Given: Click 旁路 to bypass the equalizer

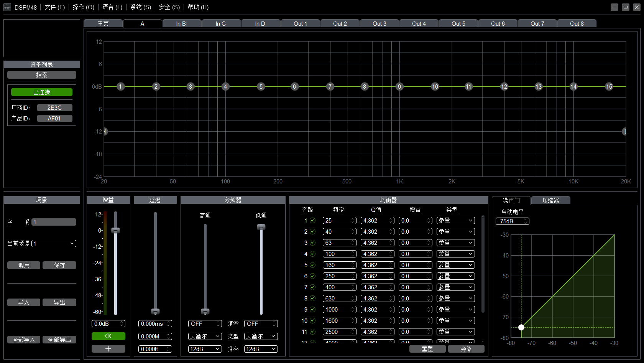Looking at the screenshot, I should pyautogui.click(x=466, y=349).
